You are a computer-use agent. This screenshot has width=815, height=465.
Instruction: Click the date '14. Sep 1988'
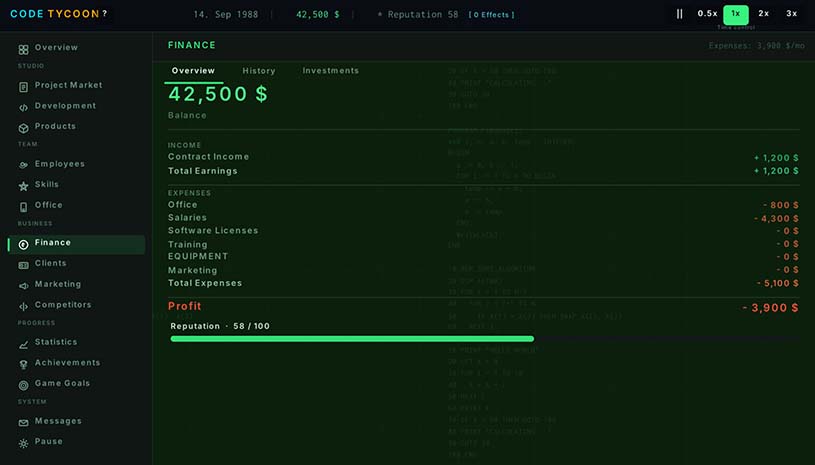pyautogui.click(x=226, y=15)
